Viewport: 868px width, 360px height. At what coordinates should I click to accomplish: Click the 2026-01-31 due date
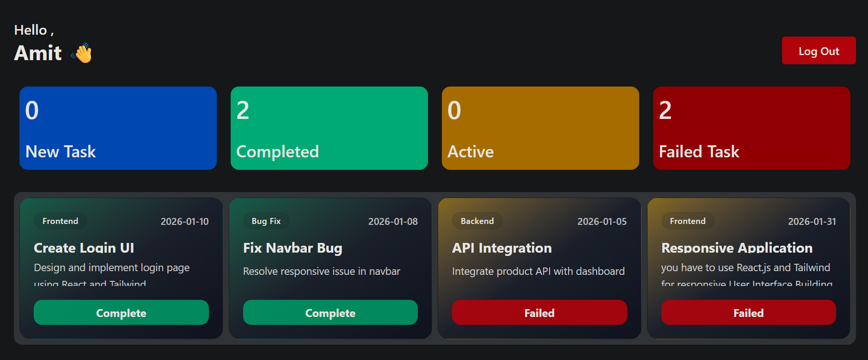click(x=812, y=222)
